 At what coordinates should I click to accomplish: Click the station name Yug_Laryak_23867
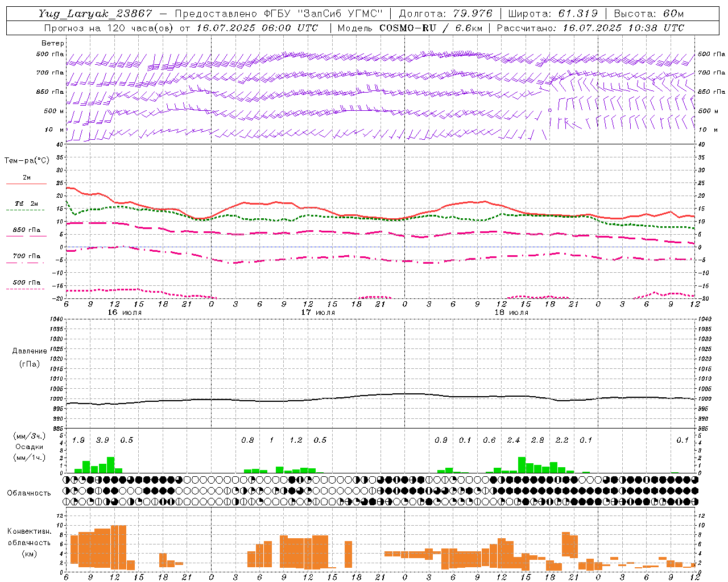[x=96, y=14]
